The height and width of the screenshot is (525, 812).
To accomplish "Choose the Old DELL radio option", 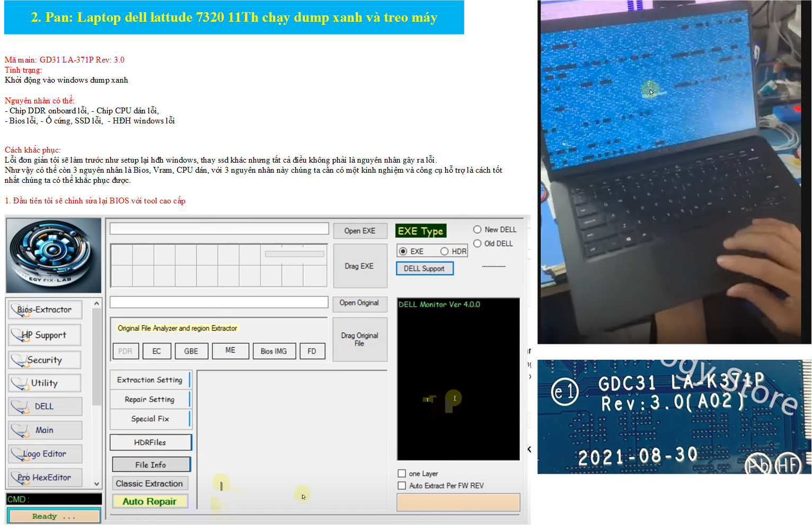I will pos(478,243).
